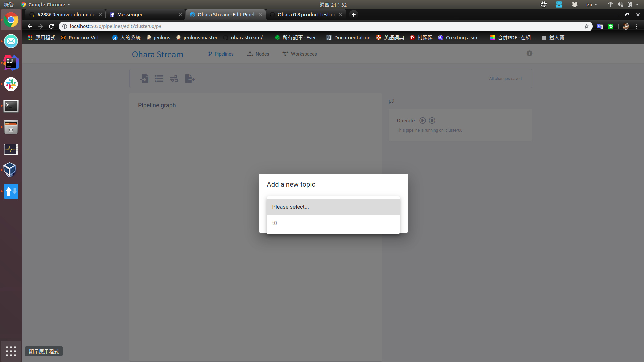Show applications grid button
This screenshot has width=644, height=362.
tap(11, 351)
